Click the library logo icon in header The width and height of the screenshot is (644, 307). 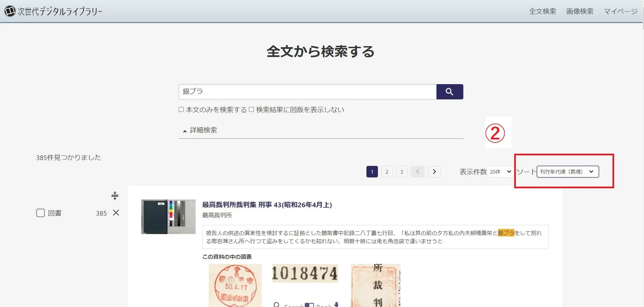pyautogui.click(x=10, y=11)
